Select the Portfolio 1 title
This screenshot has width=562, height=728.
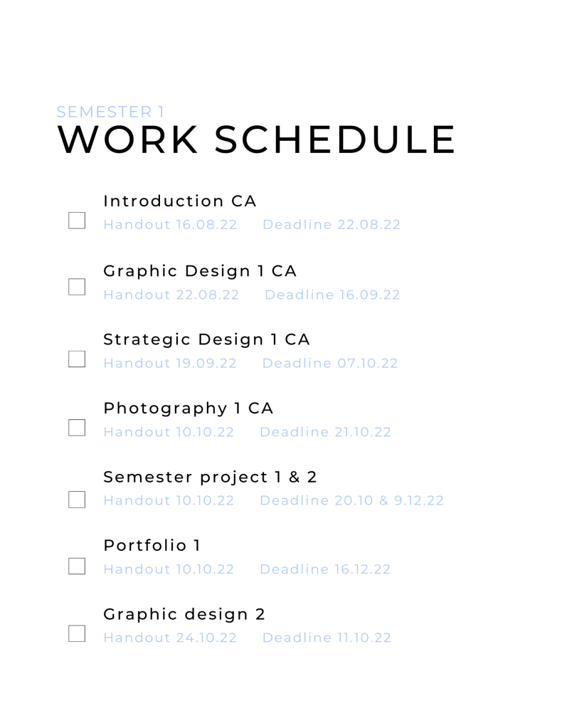[x=152, y=546]
